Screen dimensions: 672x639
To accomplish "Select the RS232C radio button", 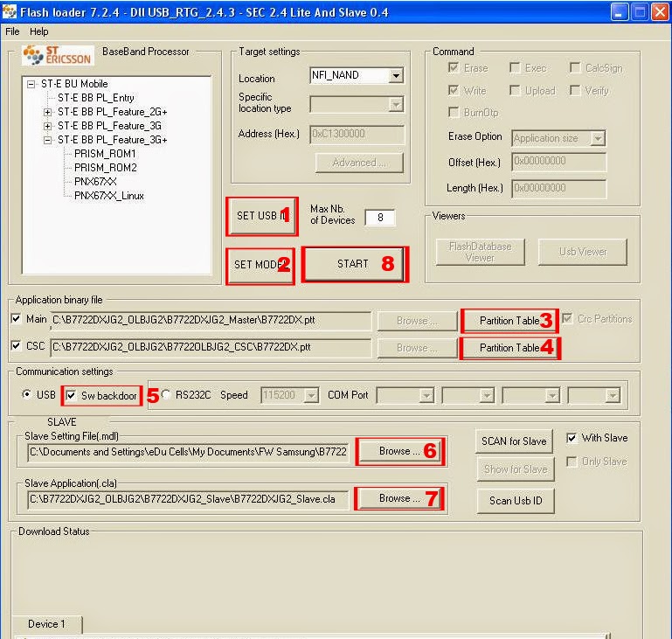I will (x=166, y=394).
